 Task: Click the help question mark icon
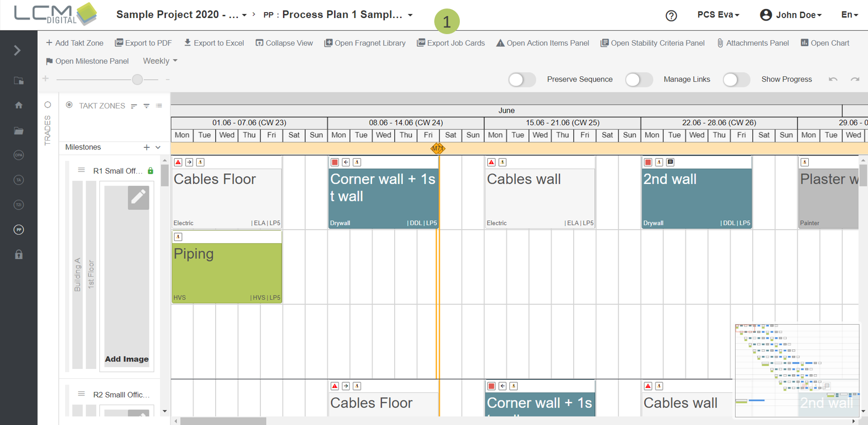[671, 16]
